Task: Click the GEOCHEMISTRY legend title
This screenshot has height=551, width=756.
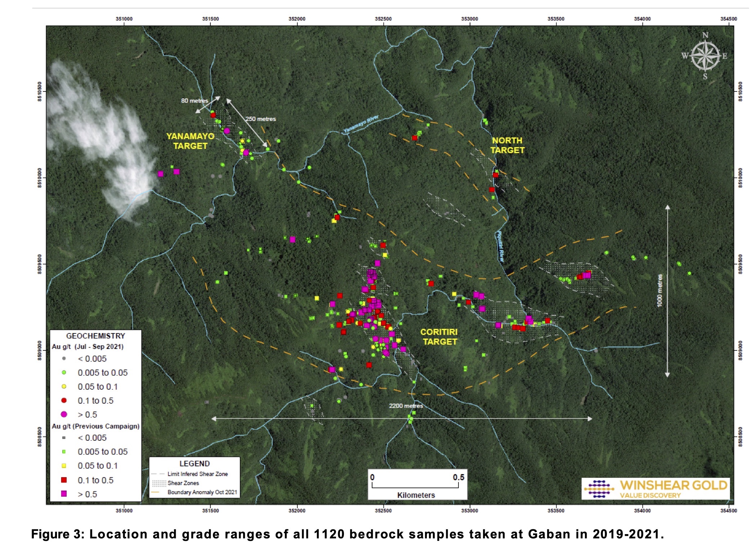Action: 95,336
